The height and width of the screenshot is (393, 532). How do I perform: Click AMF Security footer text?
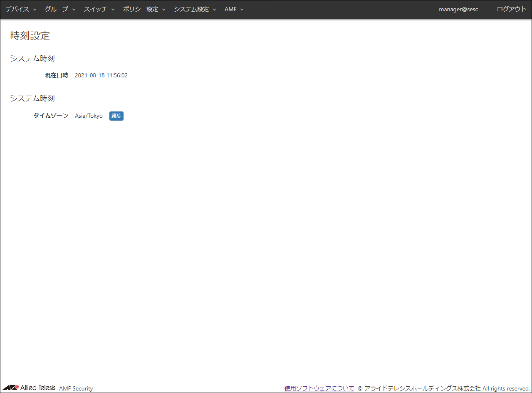tap(76, 388)
